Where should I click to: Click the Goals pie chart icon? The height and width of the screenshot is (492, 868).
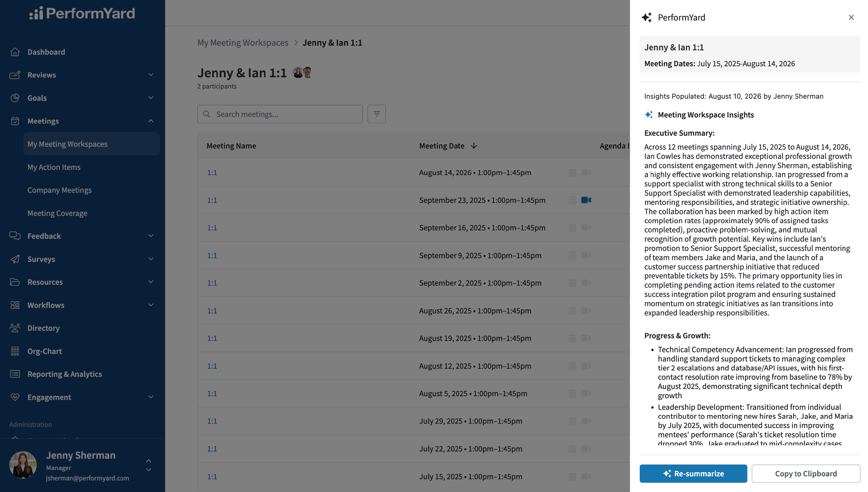[x=15, y=98]
